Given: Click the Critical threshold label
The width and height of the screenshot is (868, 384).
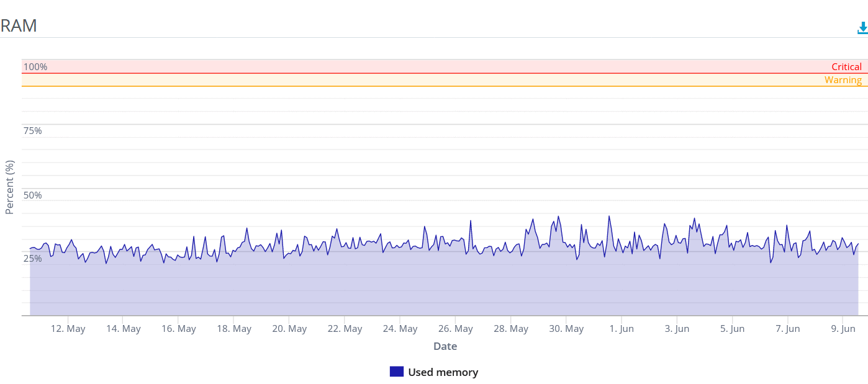Looking at the screenshot, I should click(x=847, y=67).
